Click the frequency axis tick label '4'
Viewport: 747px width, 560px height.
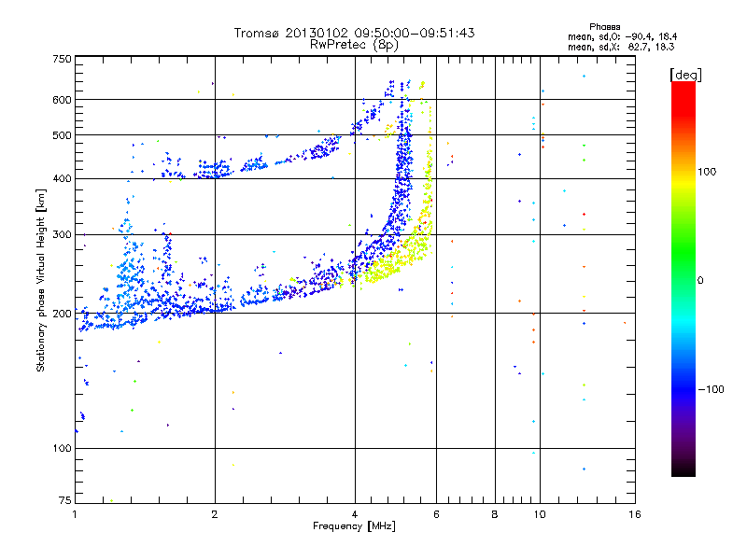tap(355, 514)
